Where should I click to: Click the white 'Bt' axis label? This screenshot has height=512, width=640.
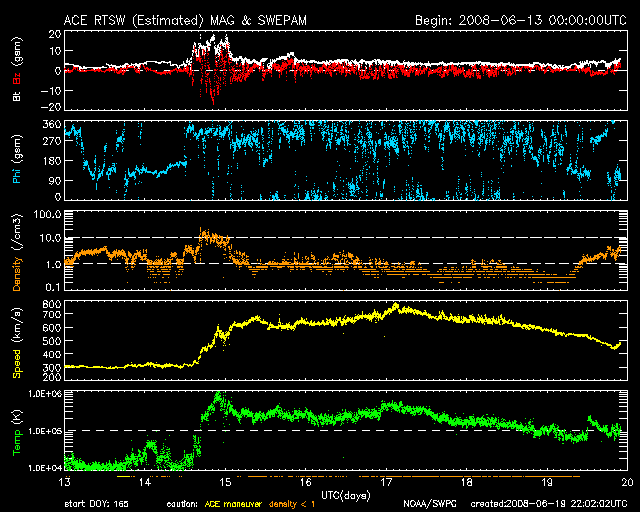click(17, 96)
